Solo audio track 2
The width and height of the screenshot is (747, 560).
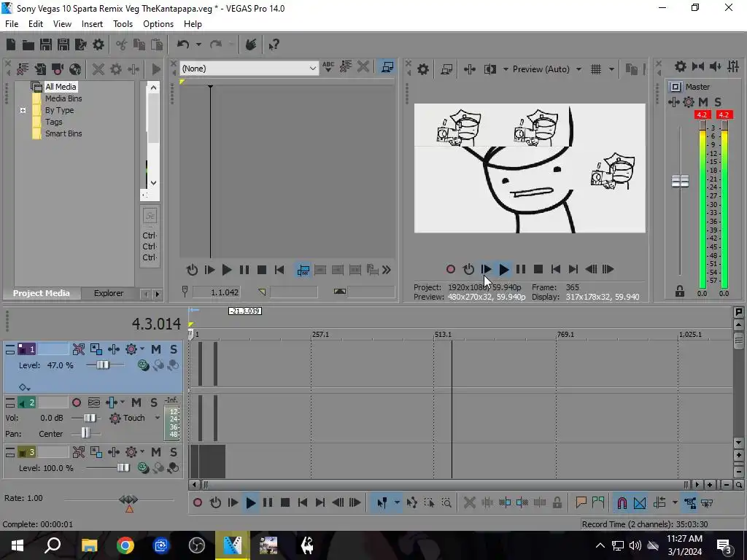tap(153, 402)
